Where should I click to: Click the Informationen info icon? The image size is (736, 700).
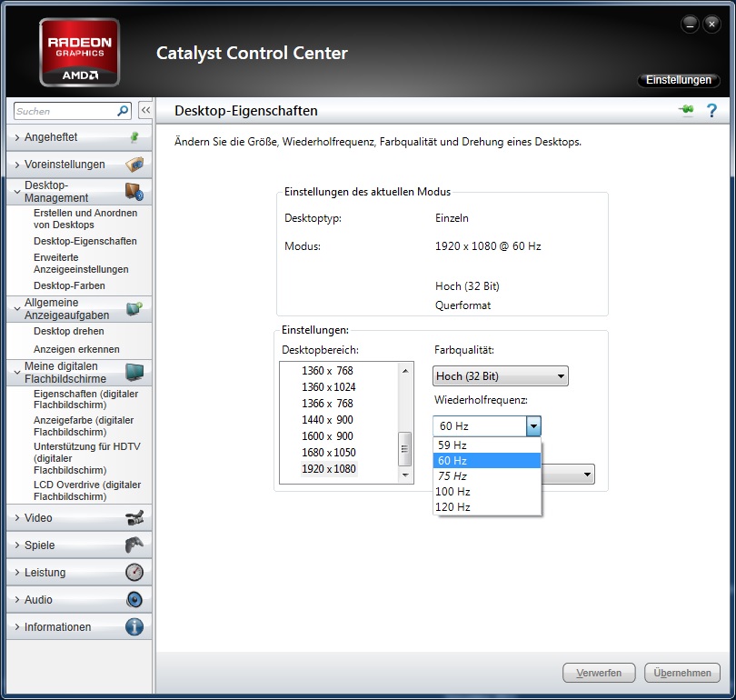pos(134,626)
